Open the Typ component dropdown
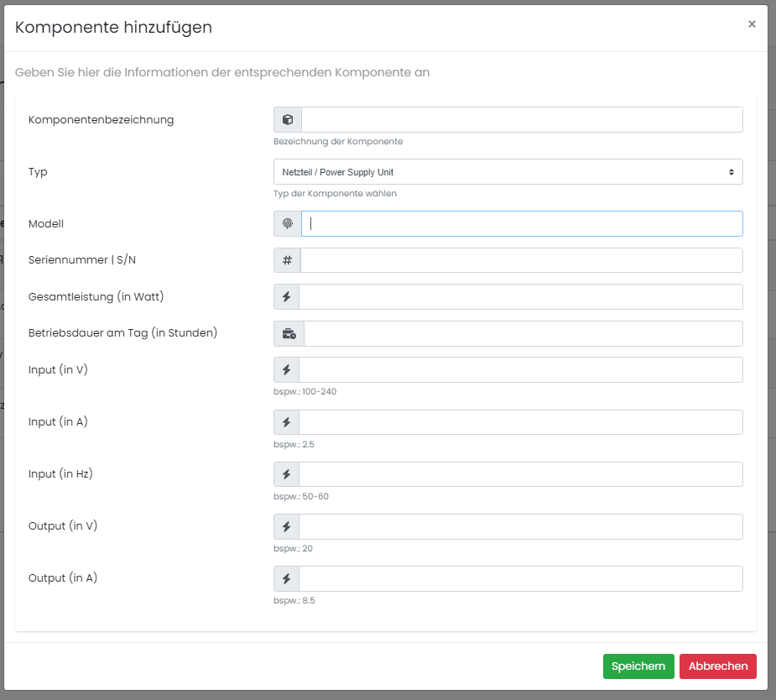 tap(508, 172)
